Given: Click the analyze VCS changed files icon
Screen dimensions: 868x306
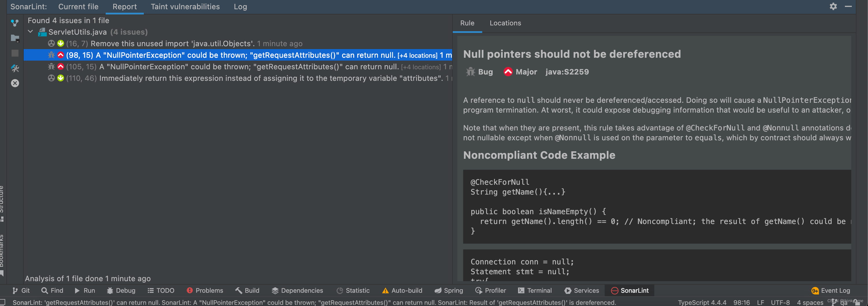Looking at the screenshot, I should click(x=15, y=23).
